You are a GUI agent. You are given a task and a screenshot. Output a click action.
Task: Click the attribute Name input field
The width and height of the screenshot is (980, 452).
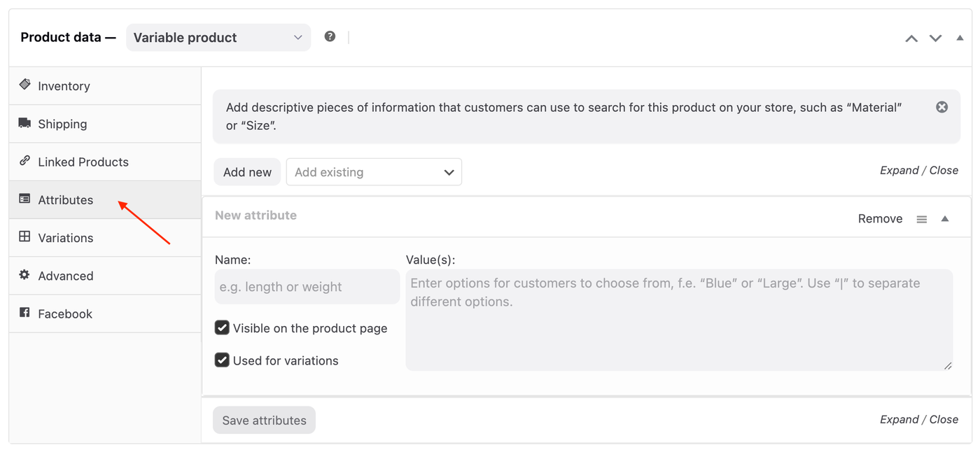[307, 287]
